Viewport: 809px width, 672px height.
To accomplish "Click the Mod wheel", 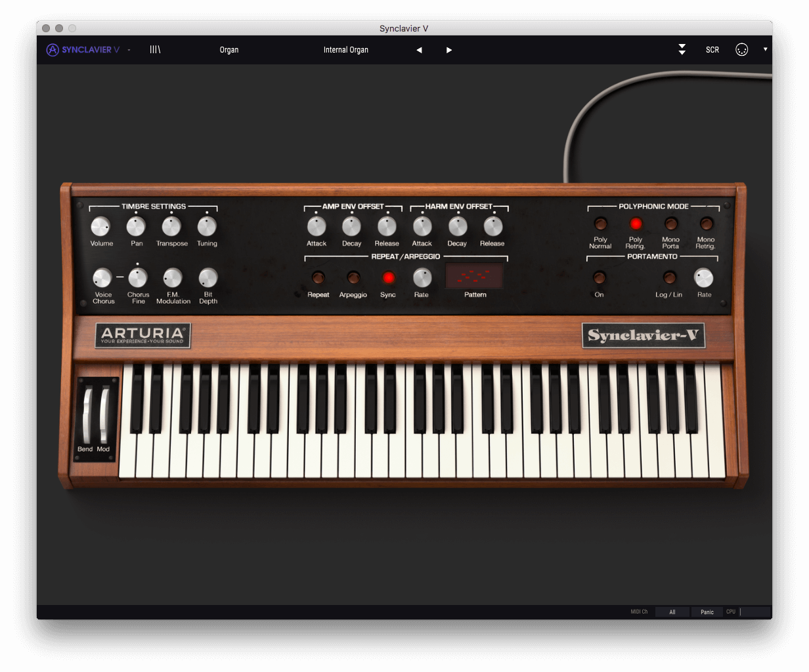I will point(104,415).
